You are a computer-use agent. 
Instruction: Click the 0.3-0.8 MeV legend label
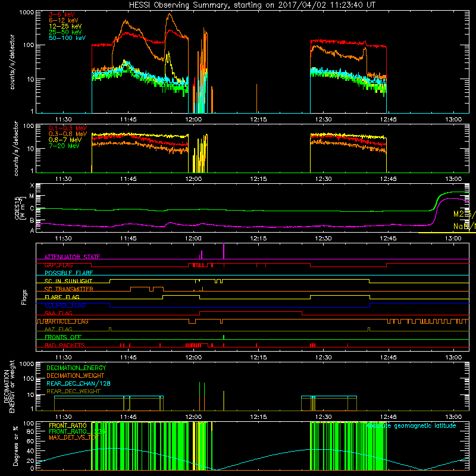tap(68, 134)
